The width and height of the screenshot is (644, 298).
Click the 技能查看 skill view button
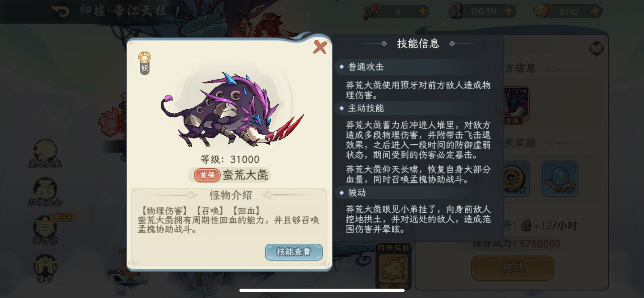click(294, 252)
